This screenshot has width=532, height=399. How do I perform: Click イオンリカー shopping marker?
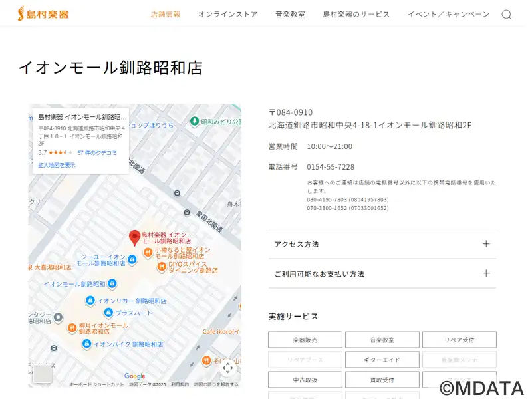point(90,301)
